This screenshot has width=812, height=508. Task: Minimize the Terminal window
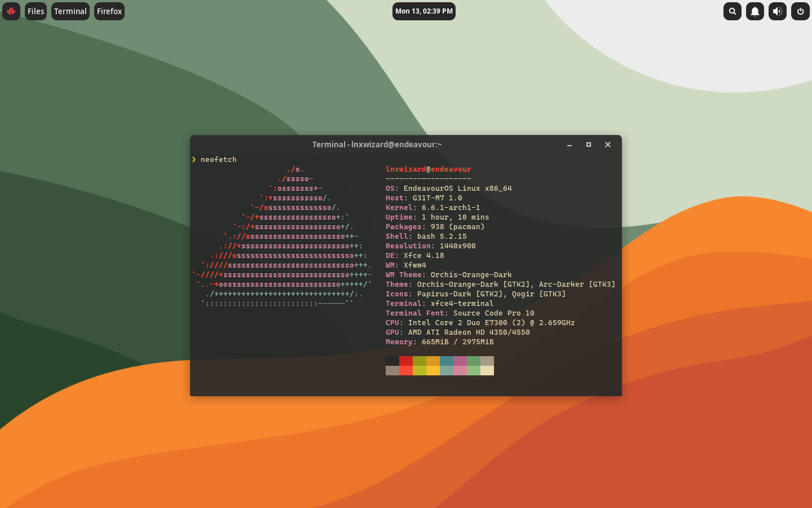pyautogui.click(x=570, y=144)
